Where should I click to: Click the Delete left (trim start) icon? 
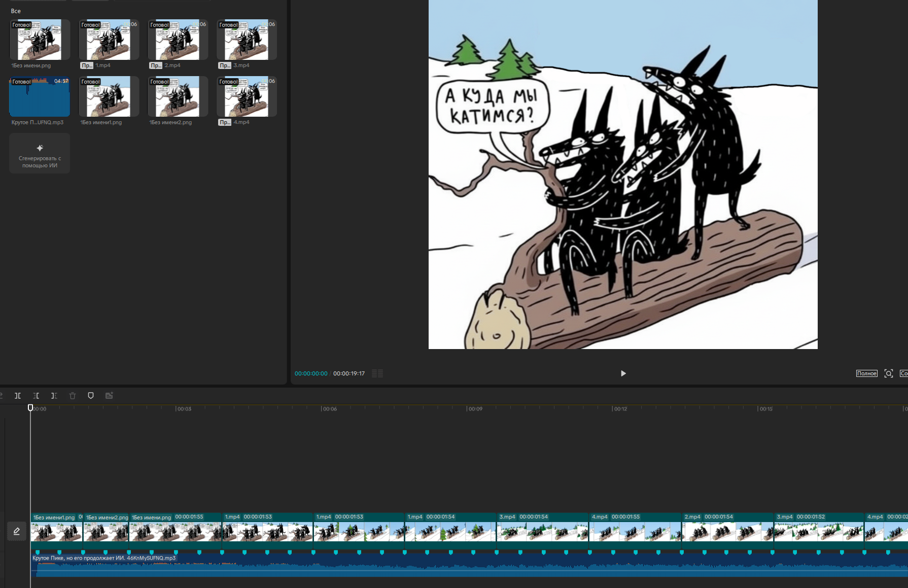(x=36, y=396)
